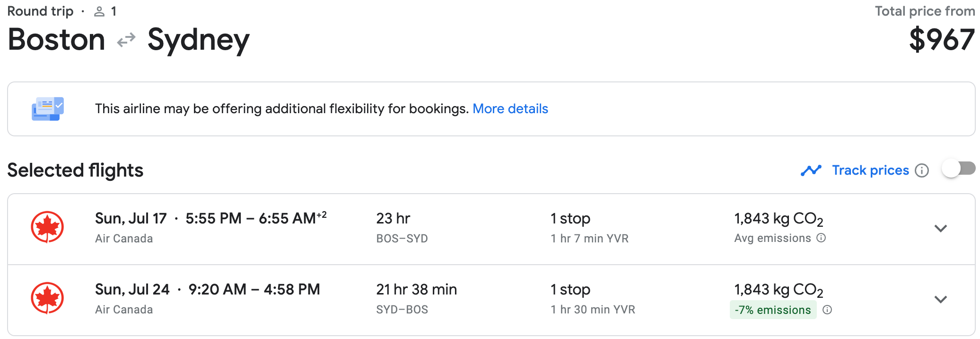
Task: Click the -7% emissions green badge
Action: 773,310
